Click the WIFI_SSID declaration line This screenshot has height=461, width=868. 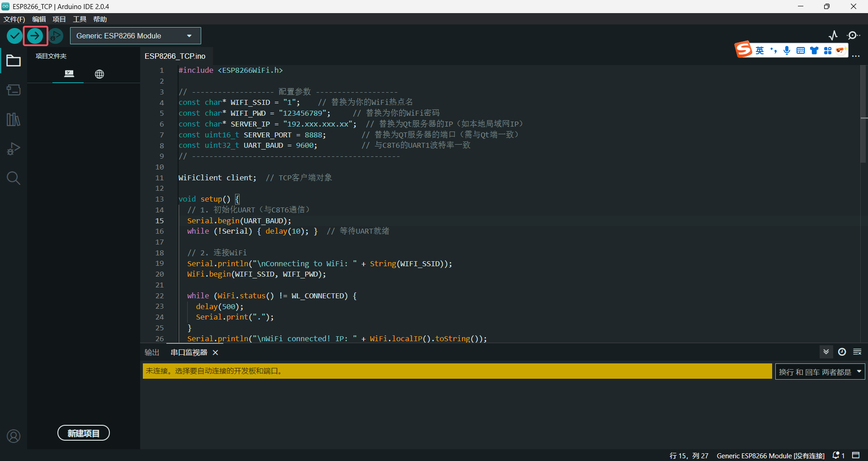click(295, 102)
